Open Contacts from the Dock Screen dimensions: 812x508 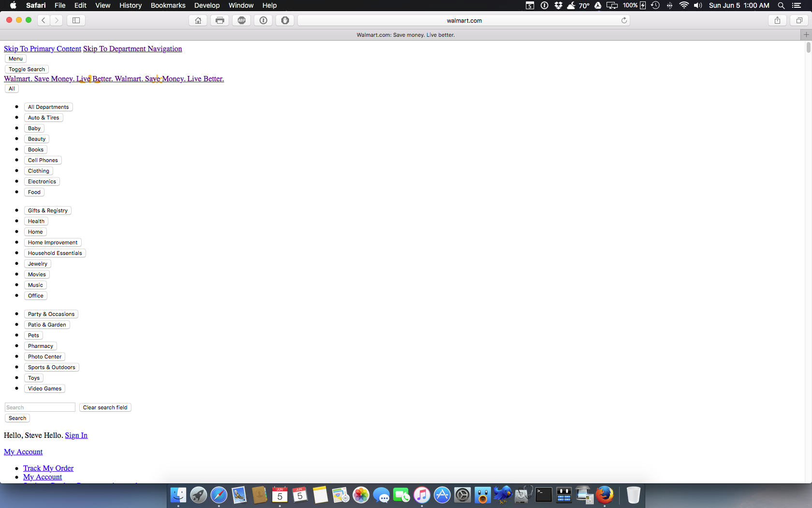[x=260, y=495]
